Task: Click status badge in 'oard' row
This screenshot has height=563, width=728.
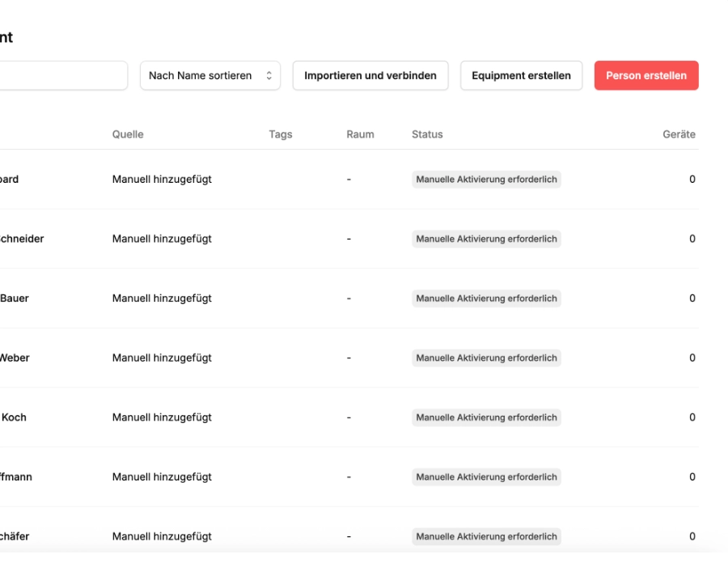Action: [x=486, y=179]
